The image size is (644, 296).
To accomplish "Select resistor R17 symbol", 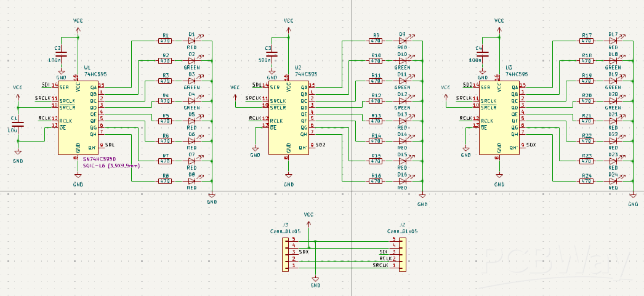I will coord(586,41).
